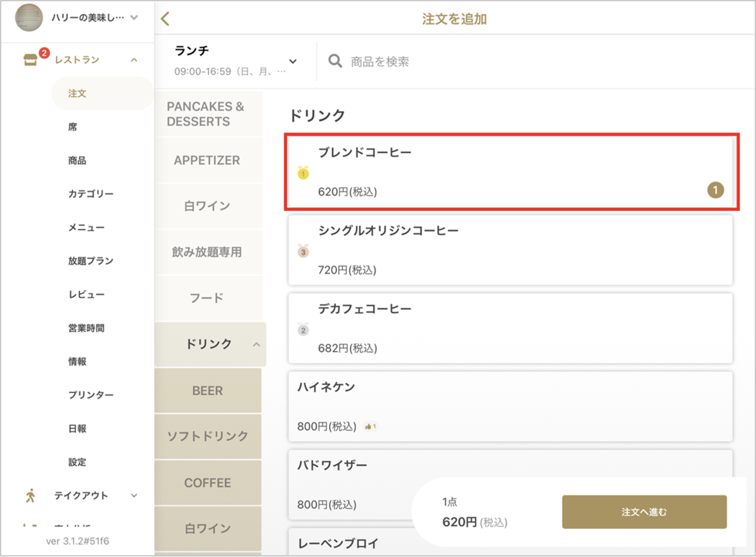Open メニュー in the sidebar
The width and height of the screenshot is (756, 557).
point(86,227)
